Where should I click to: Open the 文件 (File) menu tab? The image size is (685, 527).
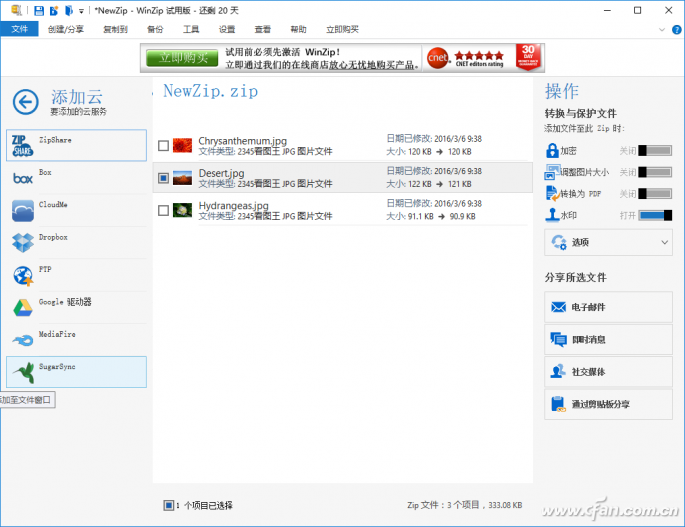pos(19,29)
